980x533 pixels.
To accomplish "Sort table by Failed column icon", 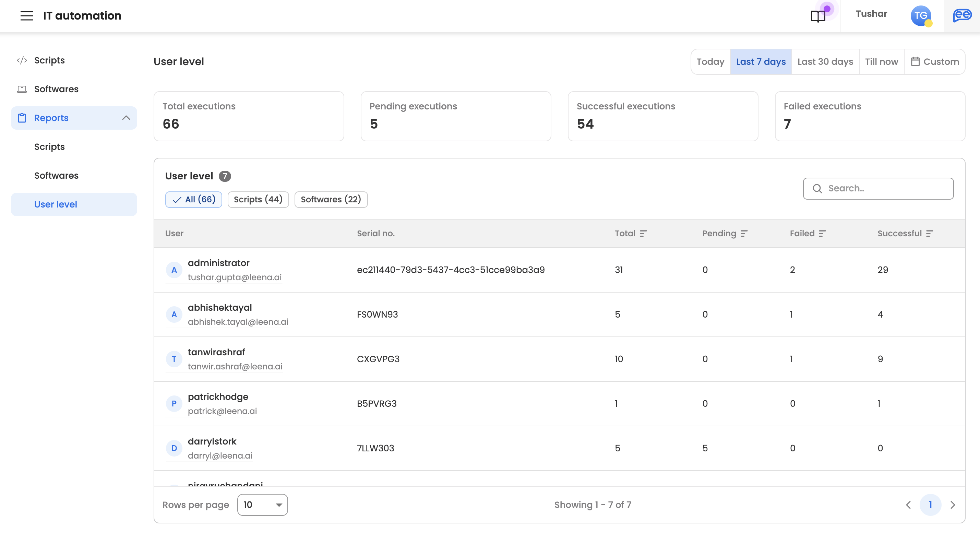I will click(x=822, y=234).
